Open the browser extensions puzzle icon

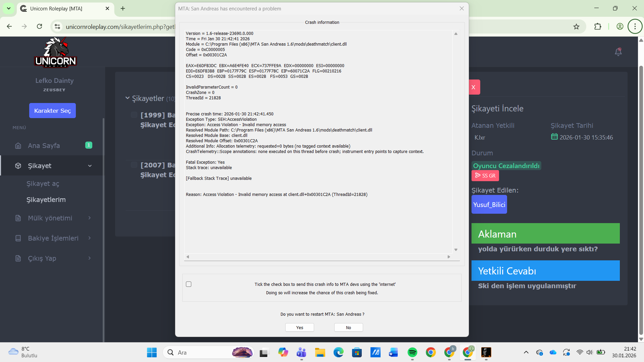598,27
